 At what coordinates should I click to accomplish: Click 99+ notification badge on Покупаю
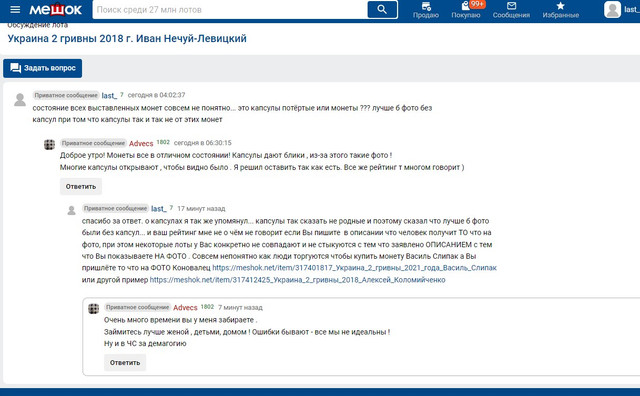pos(477,4)
